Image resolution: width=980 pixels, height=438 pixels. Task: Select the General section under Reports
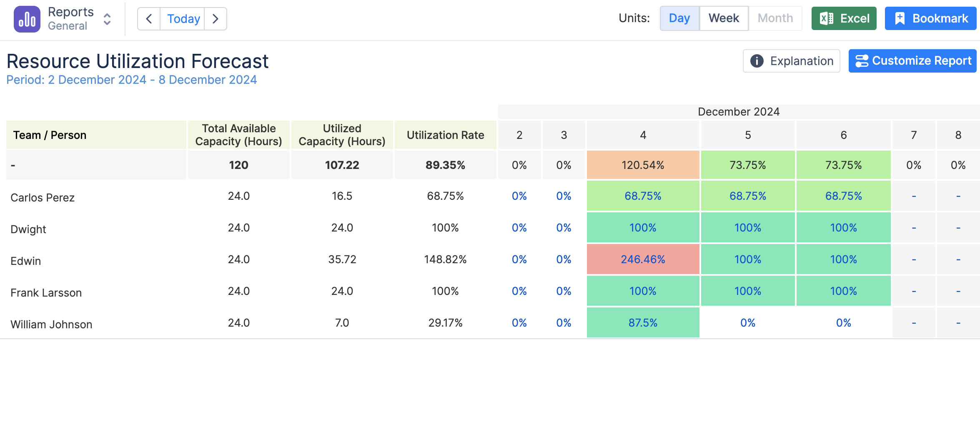coord(68,25)
